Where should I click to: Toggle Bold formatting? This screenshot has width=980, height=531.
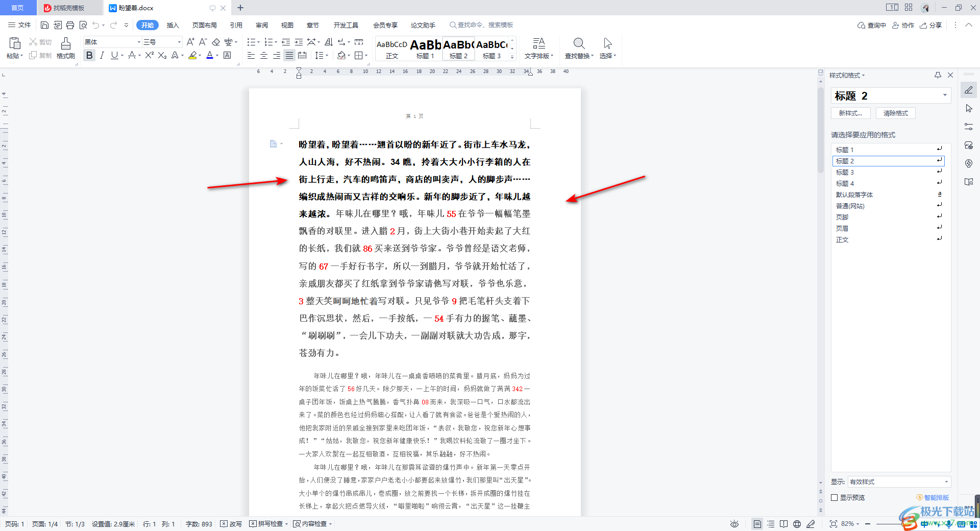tap(90, 55)
